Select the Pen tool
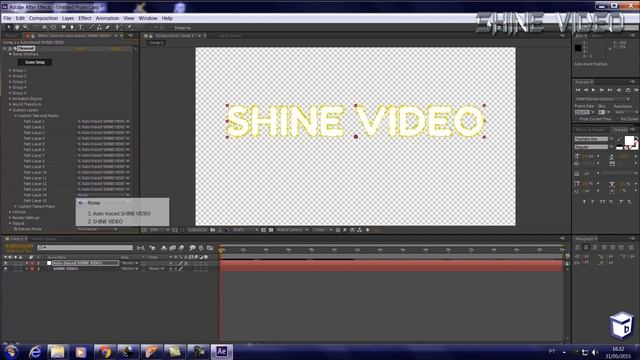 click(x=72, y=27)
